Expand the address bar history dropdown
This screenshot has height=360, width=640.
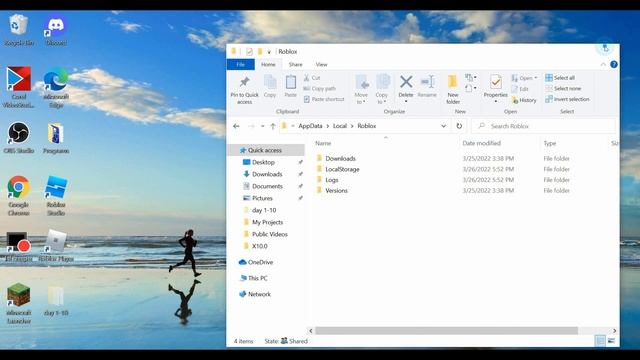coord(443,126)
